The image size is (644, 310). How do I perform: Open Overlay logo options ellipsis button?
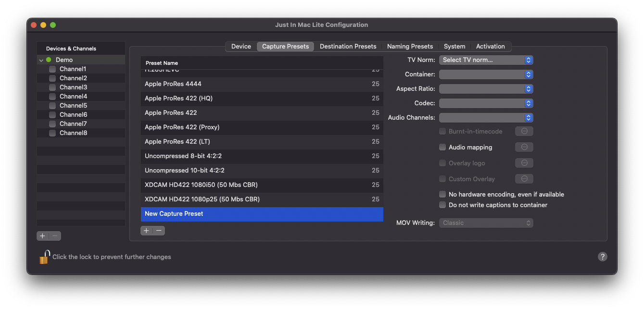524,163
